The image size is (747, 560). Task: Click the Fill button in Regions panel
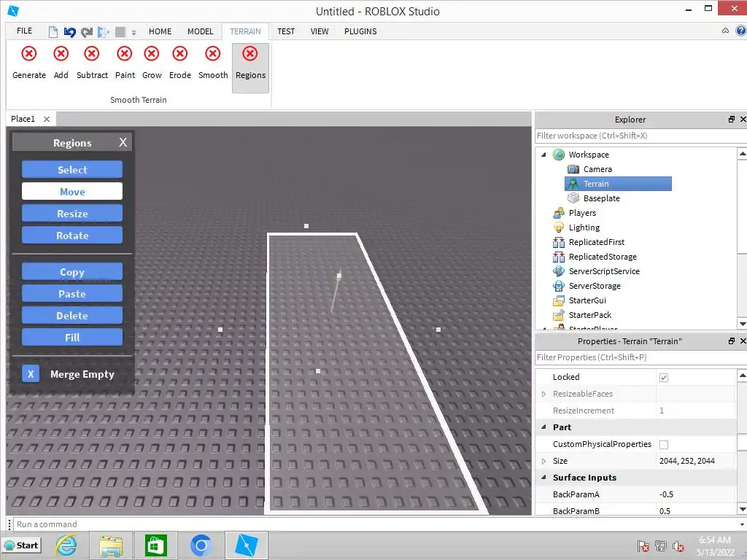pyautogui.click(x=72, y=337)
